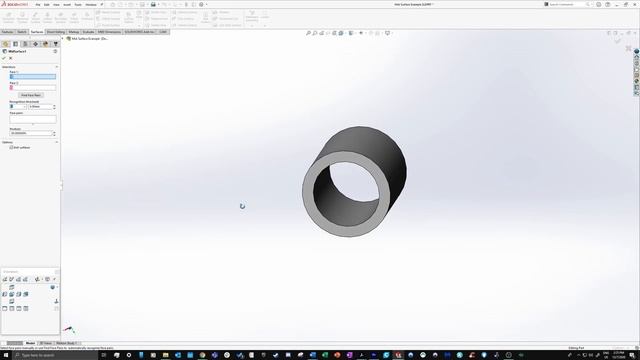Open Display Style in heads-up toolbar
The height and width of the screenshot is (360, 640).
[x=351, y=33]
